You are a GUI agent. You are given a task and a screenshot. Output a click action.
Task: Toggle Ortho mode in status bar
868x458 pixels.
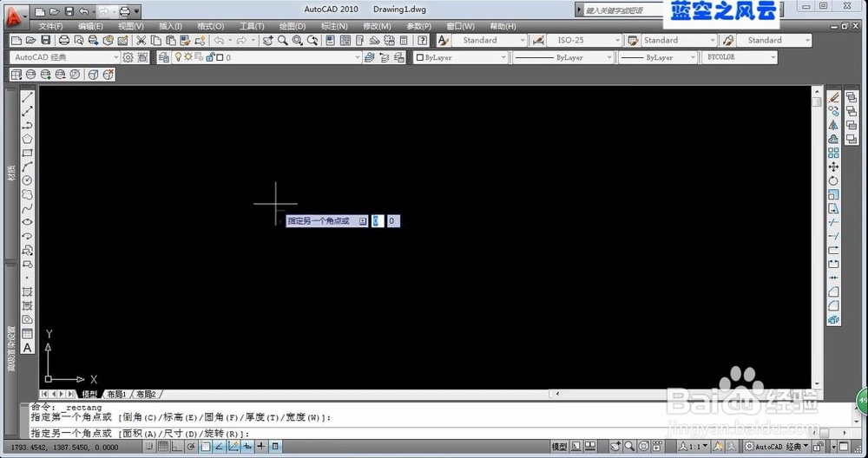pyautogui.click(x=177, y=447)
